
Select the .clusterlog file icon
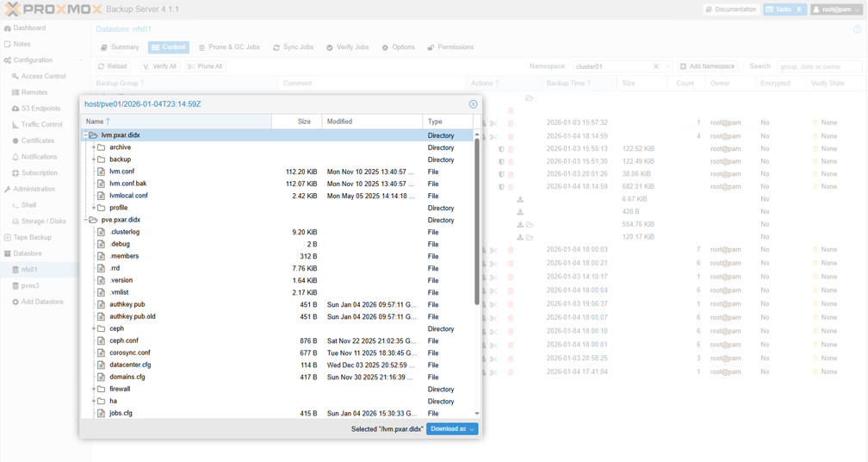pos(101,232)
